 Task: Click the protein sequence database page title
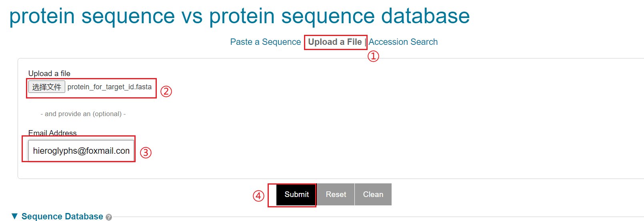click(240, 16)
